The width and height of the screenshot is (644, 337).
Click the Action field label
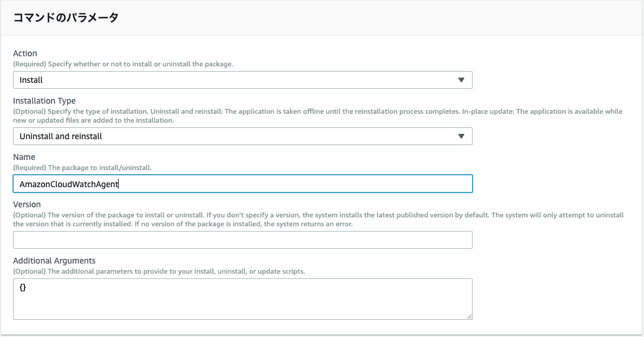[x=25, y=53]
